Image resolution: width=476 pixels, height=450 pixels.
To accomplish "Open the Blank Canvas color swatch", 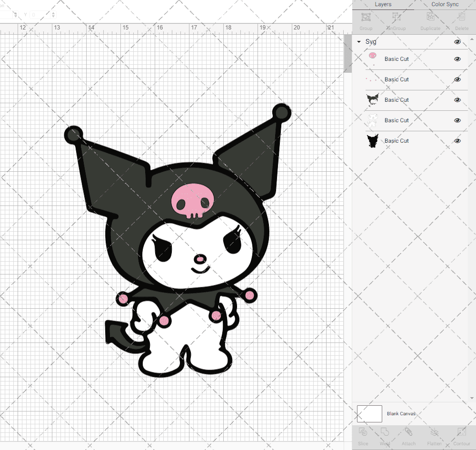I will [x=369, y=413].
